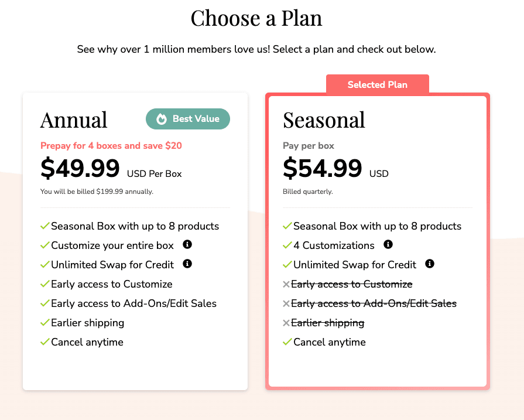Image resolution: width=524 pixels, height=420 pixels.
Task: Select the Annual plan card
Action: (x=135, y=240)
